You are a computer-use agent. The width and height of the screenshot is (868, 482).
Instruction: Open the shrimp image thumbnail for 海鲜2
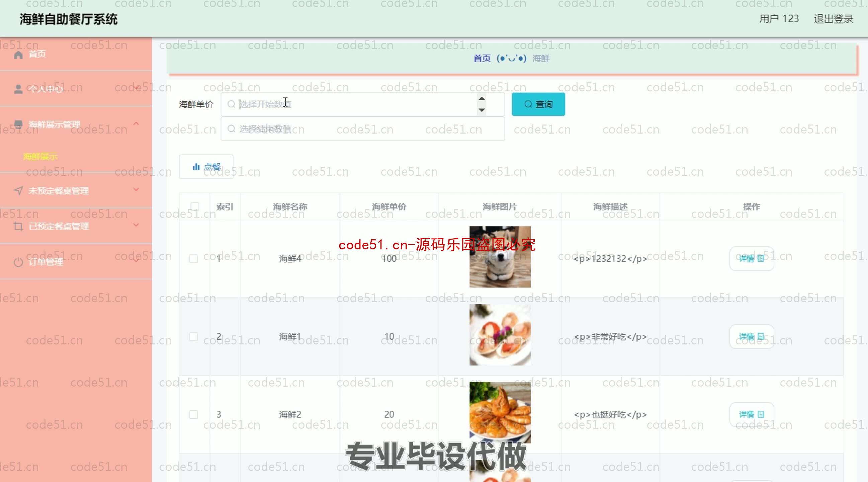(x=500, y=413)
